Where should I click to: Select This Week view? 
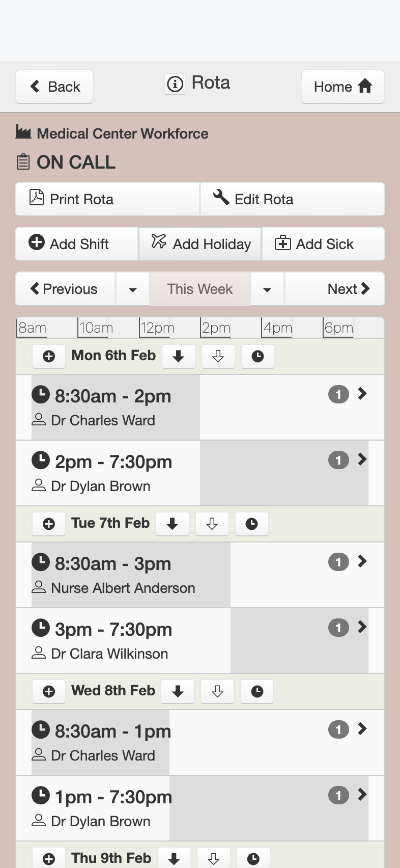(199, 289)
